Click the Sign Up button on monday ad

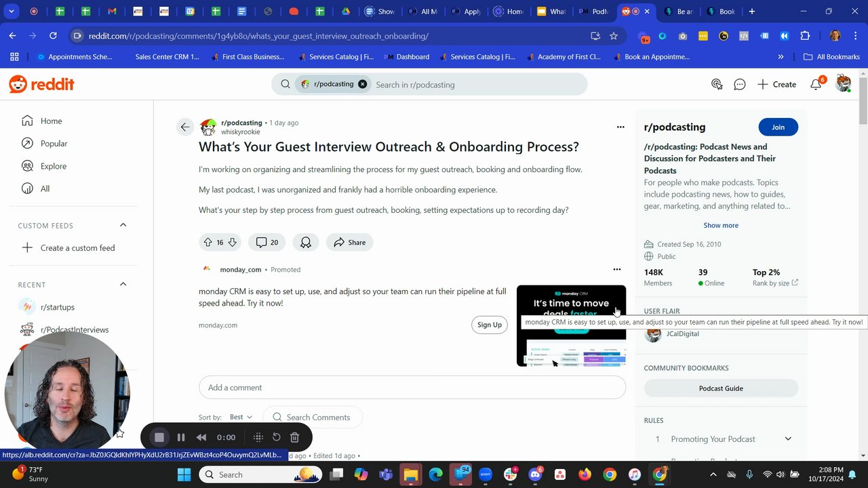tap(489, 325)
